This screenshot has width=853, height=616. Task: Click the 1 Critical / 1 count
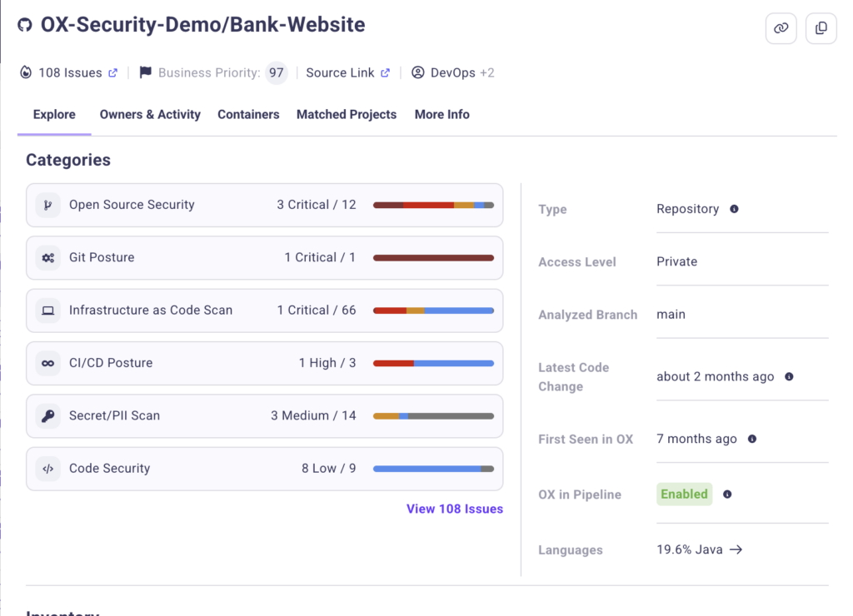pos(320,258)
